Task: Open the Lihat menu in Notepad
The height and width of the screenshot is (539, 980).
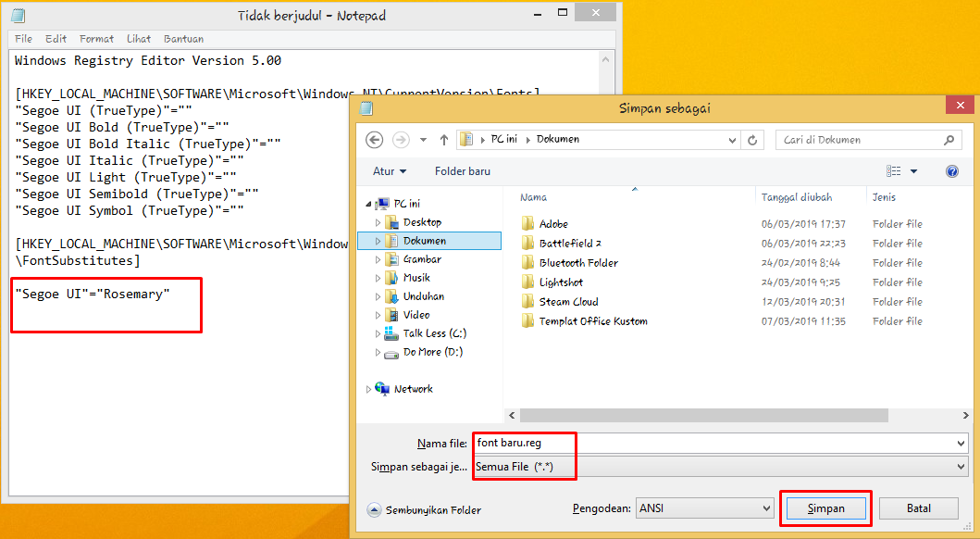Action: pos(139,39)
